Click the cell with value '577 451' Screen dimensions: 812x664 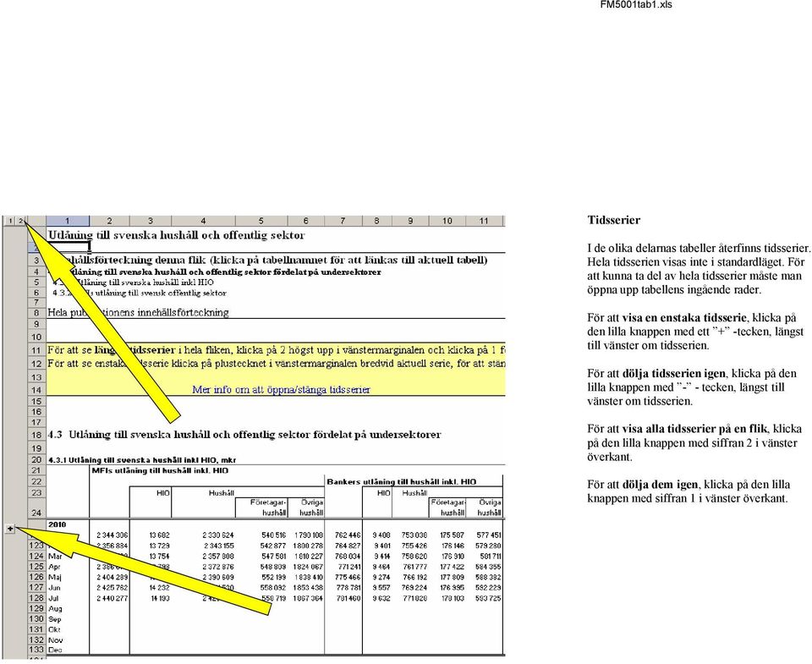[489, 535]
